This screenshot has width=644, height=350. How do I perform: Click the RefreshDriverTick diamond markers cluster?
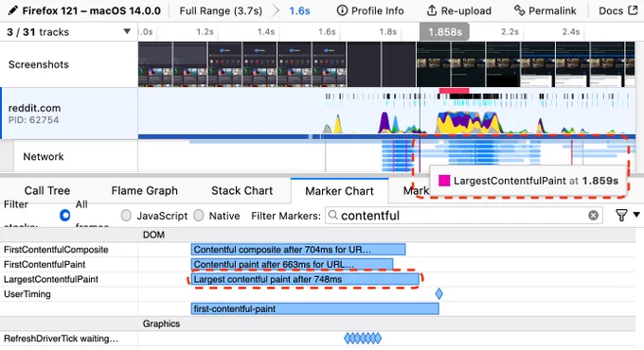[x=363, y=339]
